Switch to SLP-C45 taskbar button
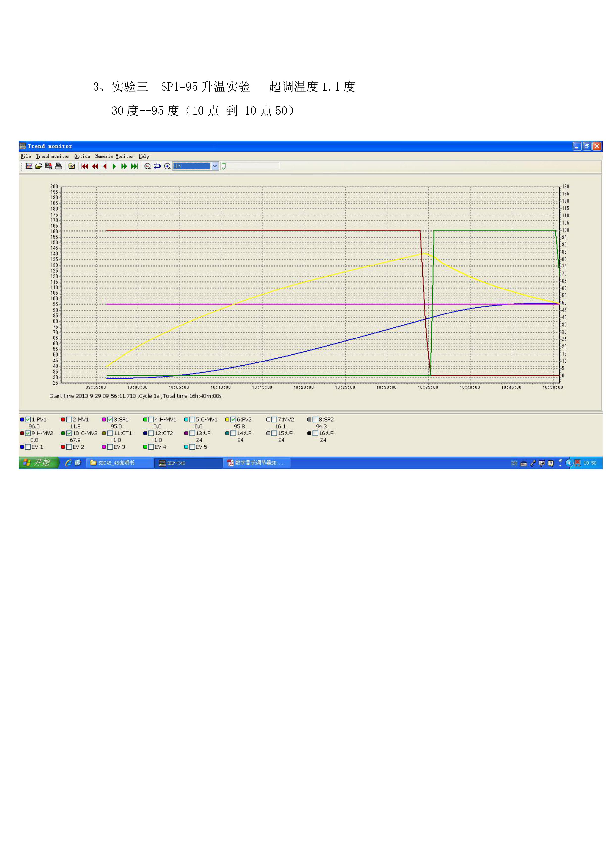Screen dimensions: 614x868 click(x=188, y=463)
